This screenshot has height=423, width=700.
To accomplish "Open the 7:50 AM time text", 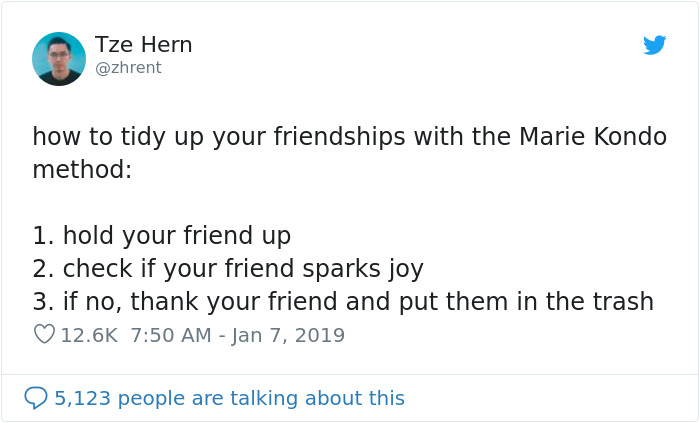I will point(173,335).
